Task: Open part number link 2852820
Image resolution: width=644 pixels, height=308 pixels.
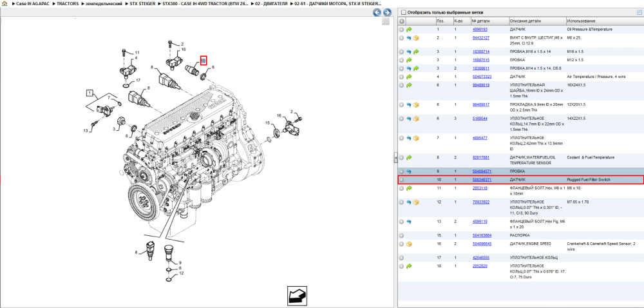Action: (480, 266)
